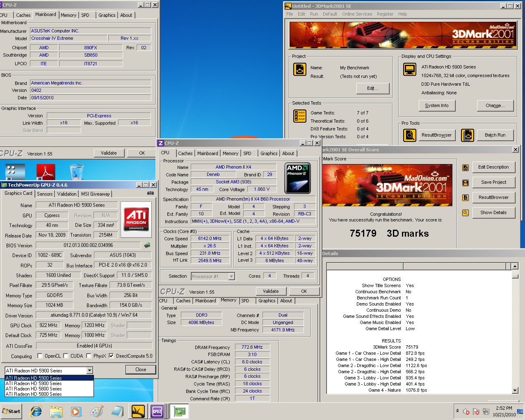Click the 922 MHz GPU Clock field
This screenshot has width=525, height=420.
(48, 325)
